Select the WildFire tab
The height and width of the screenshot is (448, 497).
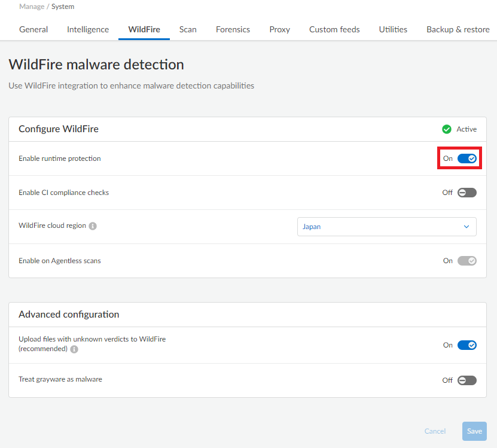point(144,29)
